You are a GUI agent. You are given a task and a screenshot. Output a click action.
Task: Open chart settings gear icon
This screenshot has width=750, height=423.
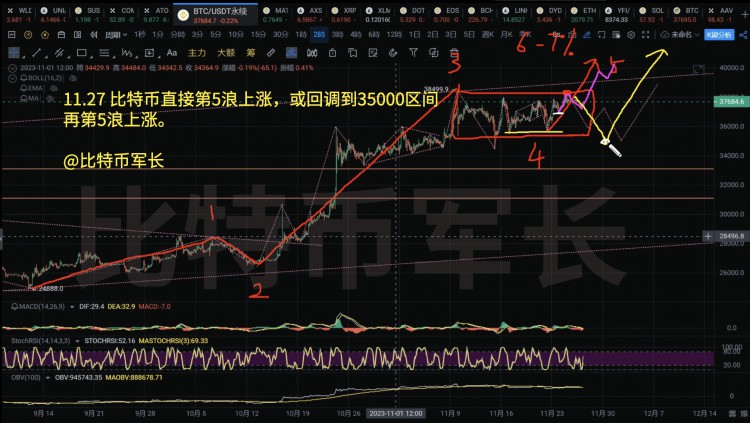tap(631, 34)
